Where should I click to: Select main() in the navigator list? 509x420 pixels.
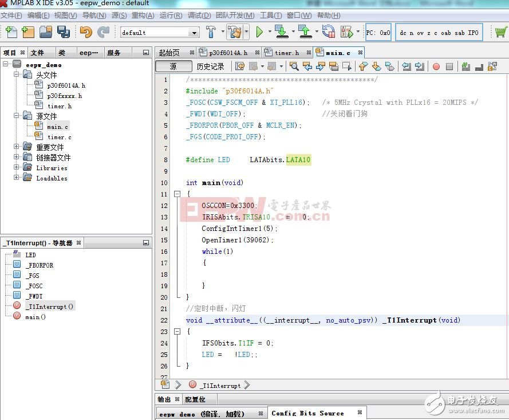(x=35, y=317)
